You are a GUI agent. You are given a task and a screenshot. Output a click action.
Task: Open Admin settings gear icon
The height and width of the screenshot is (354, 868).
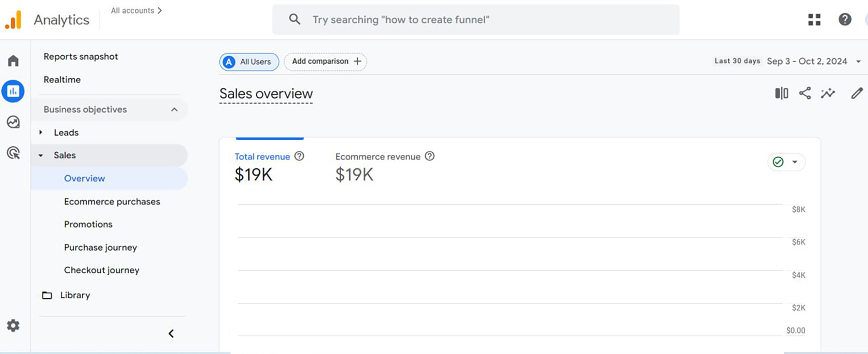click(13, 325)
